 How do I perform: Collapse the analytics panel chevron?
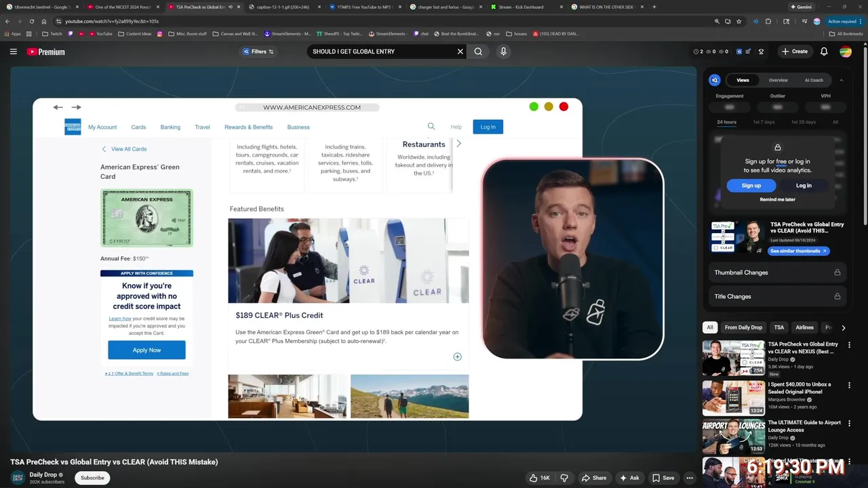point(842,80)
